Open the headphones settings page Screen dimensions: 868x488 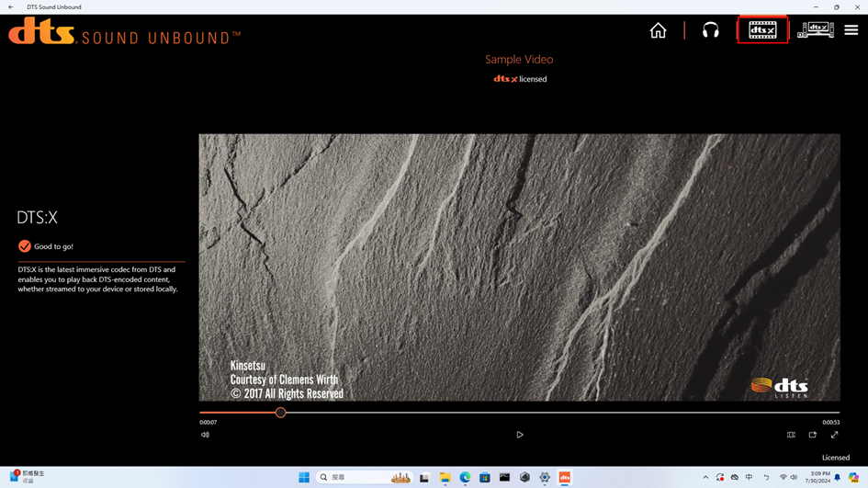click(710, 30)
